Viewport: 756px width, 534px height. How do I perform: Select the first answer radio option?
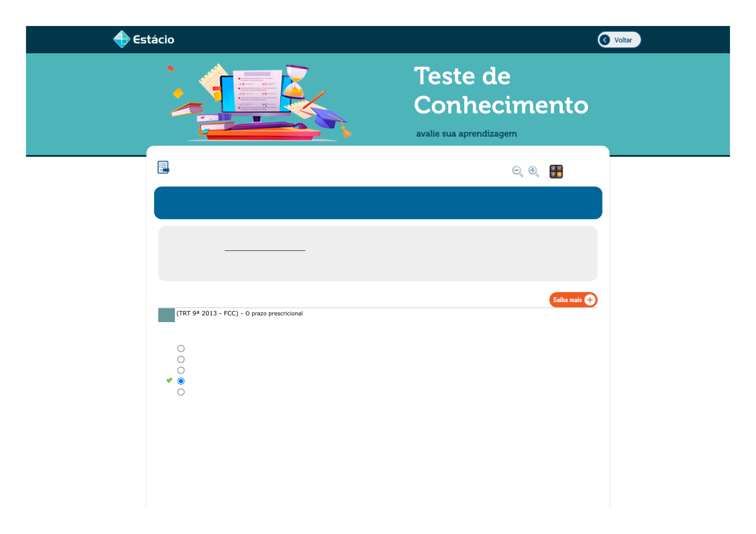click(x=181, y=349)
